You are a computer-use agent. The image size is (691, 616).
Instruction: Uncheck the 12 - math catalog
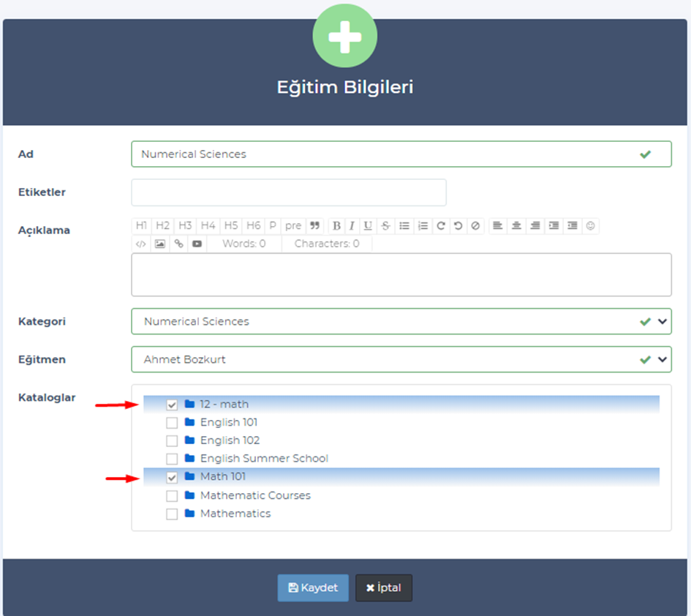coord(172,405)
